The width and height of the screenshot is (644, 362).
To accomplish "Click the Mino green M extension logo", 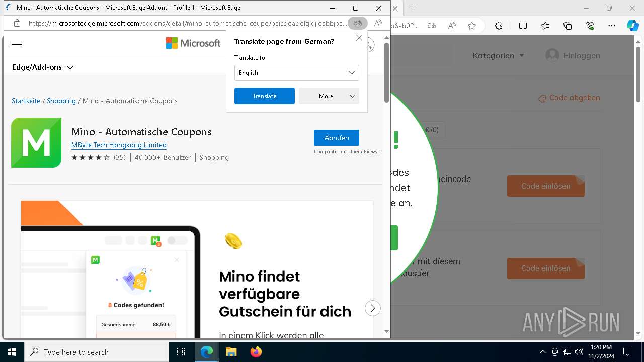I will coord(36,143).
